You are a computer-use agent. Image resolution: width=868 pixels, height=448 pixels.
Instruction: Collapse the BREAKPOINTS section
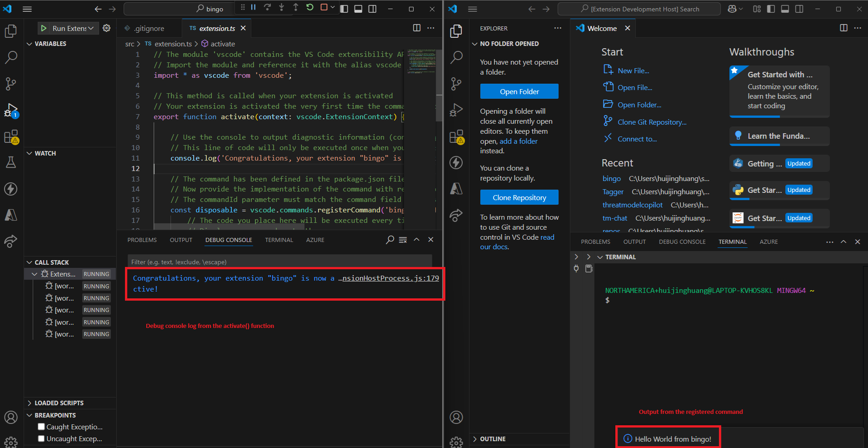(30, 415)
